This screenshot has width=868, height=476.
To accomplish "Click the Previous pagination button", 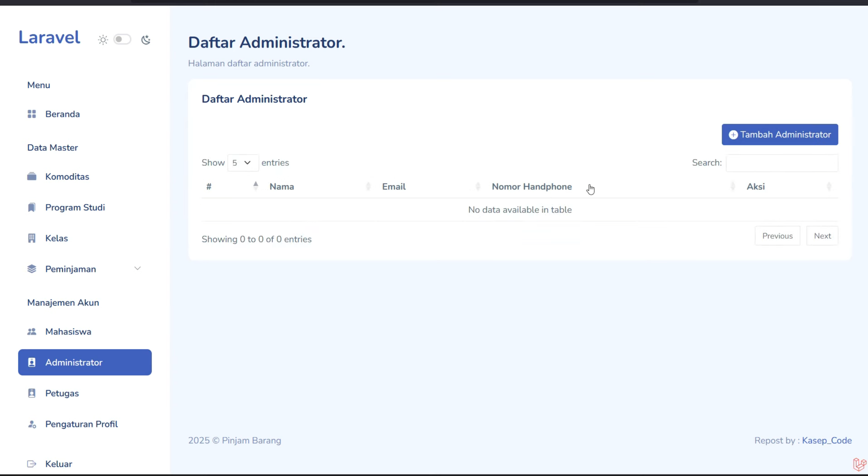I will click(777, 236).
